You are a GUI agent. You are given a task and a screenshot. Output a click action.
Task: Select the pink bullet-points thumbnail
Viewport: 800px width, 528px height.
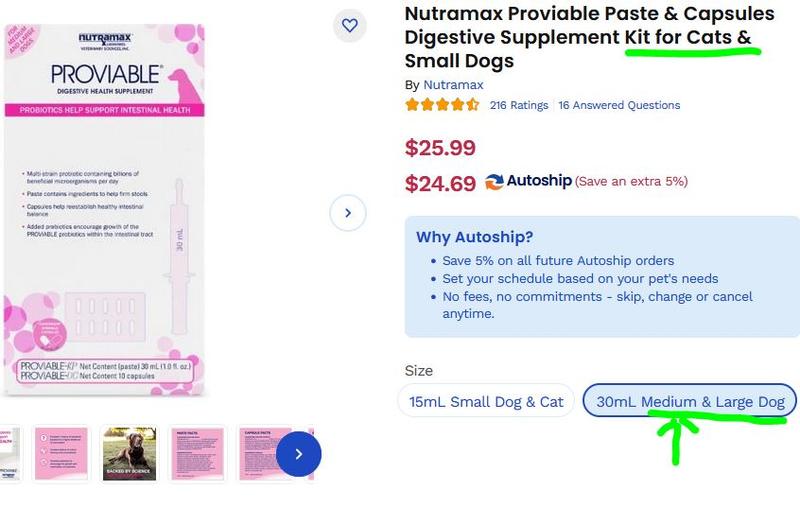[x=61, y=454]
